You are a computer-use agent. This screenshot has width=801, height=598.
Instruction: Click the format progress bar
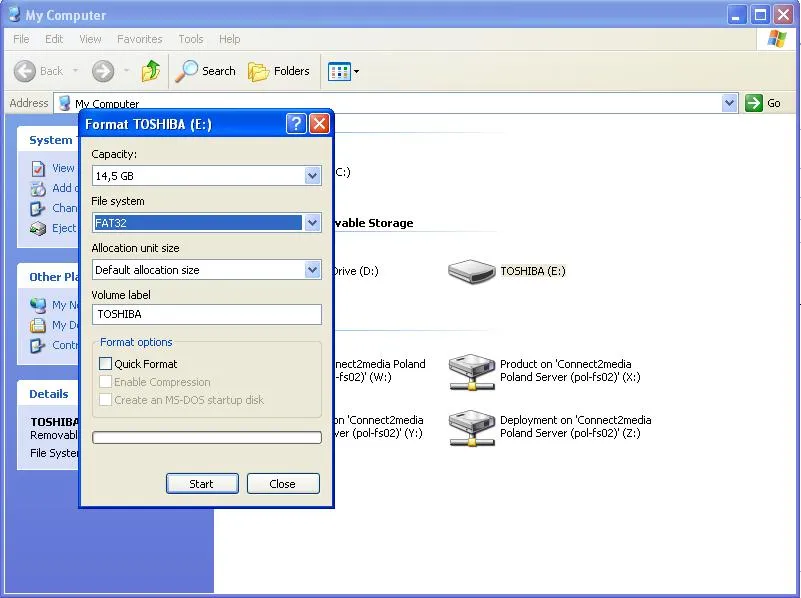pyautogui.click(x=207, y=438)
